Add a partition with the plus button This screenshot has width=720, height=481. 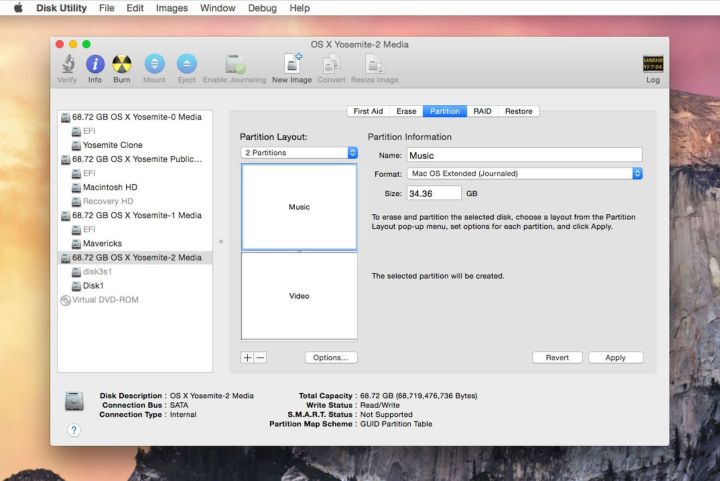(x=247, y=358)
